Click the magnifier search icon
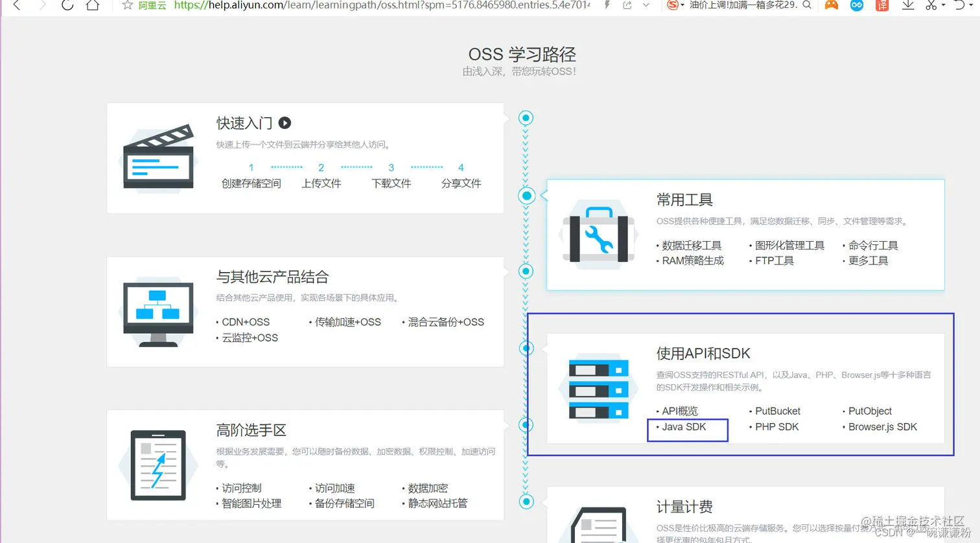Screen dimensions: 980x543 tap(807, 5)
